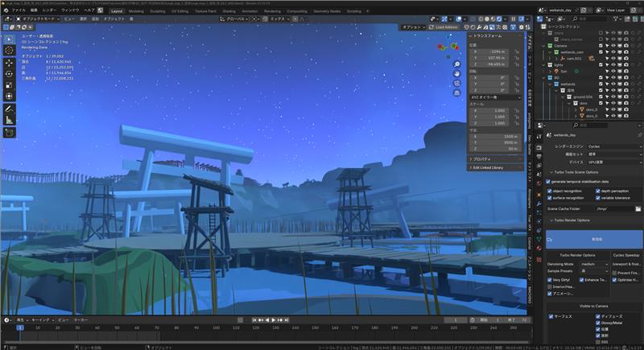The width and height of the screenshot is (644, 350).
Task: Open the render engine dropdown showing Cycles
Action: [x=611, y=146]
